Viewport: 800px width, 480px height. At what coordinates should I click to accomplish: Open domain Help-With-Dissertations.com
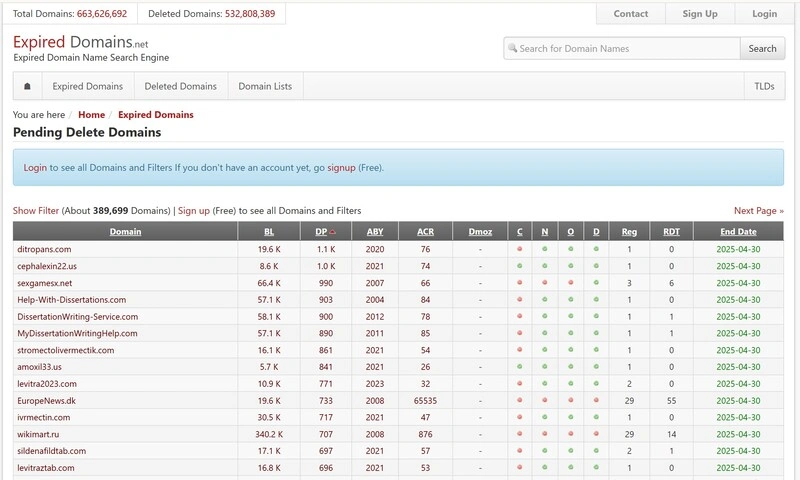pos(71,299)
